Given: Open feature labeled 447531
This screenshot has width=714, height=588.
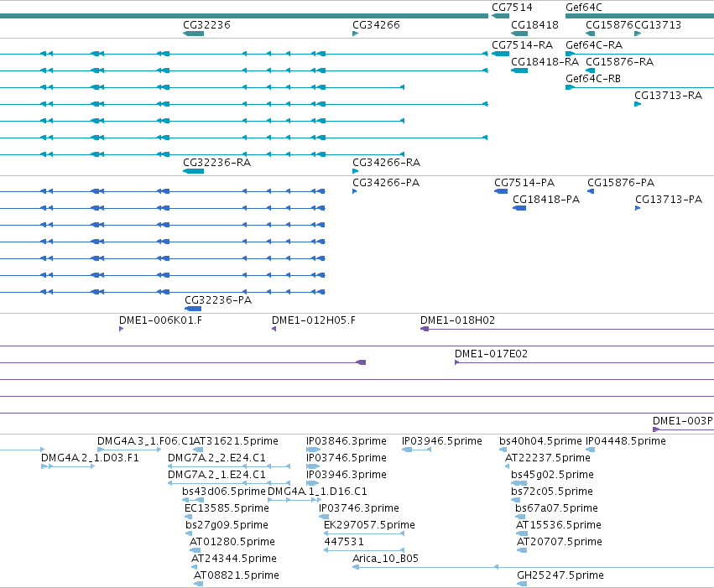Looking at the screenshot, I should [344, 543].
